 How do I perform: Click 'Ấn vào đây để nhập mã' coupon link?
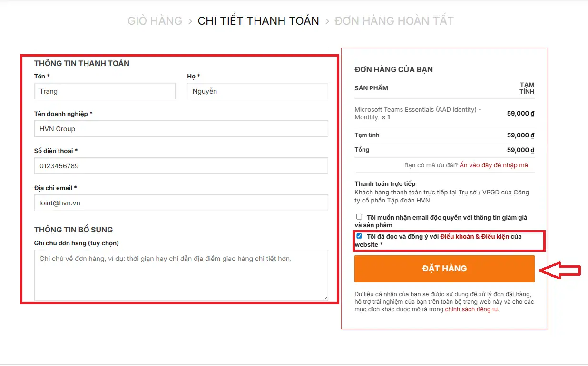click(494, 165)
